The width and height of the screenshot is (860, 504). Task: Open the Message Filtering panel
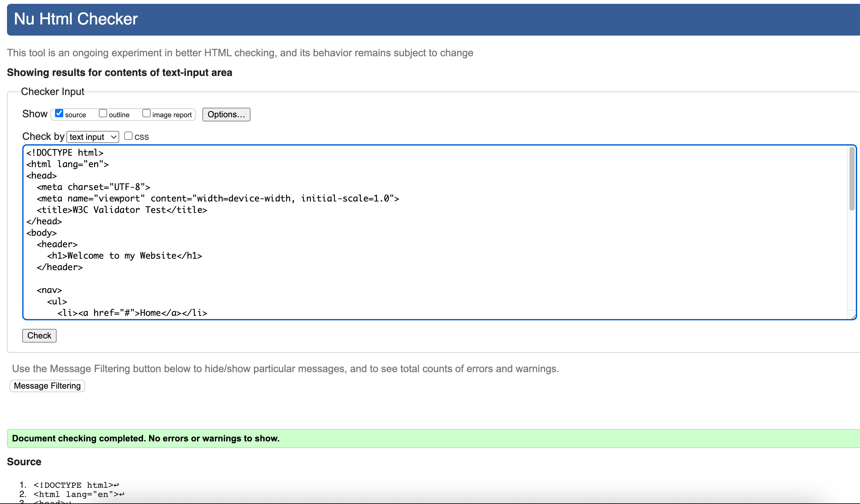(47, 385)
